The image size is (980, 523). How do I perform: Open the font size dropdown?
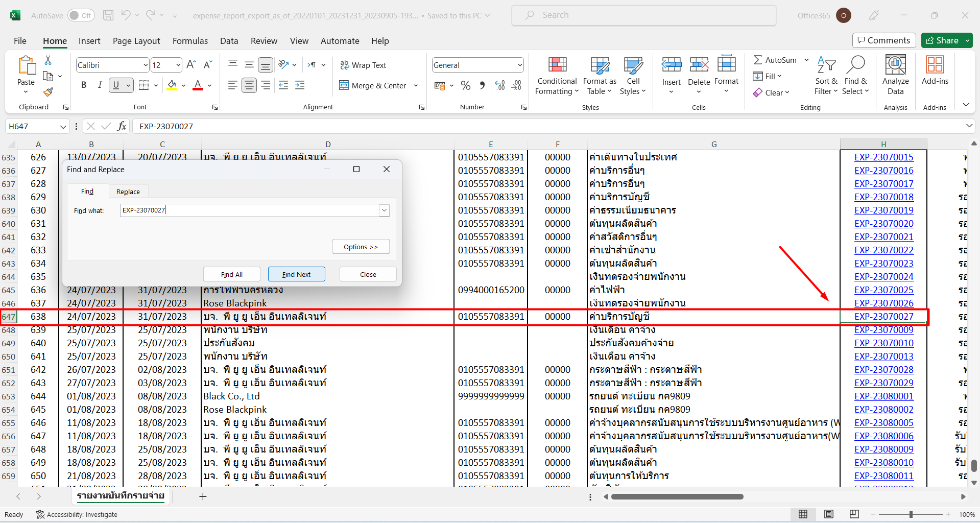click(x=178, y=65)
